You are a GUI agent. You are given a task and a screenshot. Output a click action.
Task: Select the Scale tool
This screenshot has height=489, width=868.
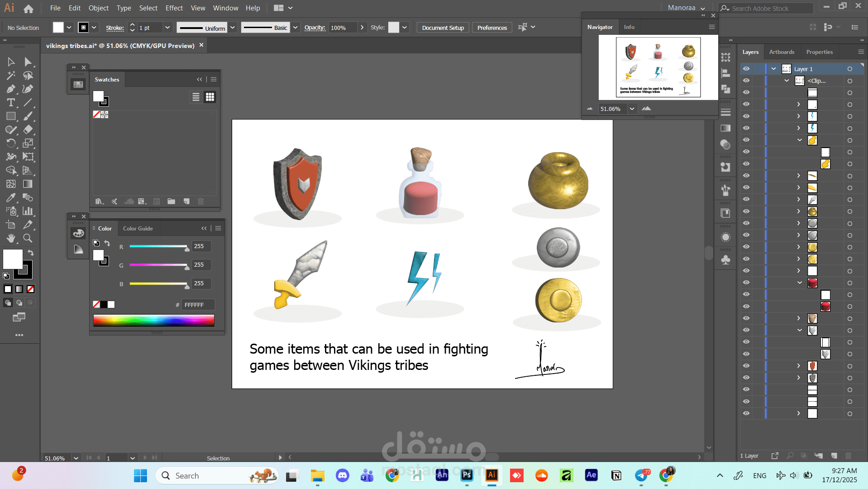(28, 143)
